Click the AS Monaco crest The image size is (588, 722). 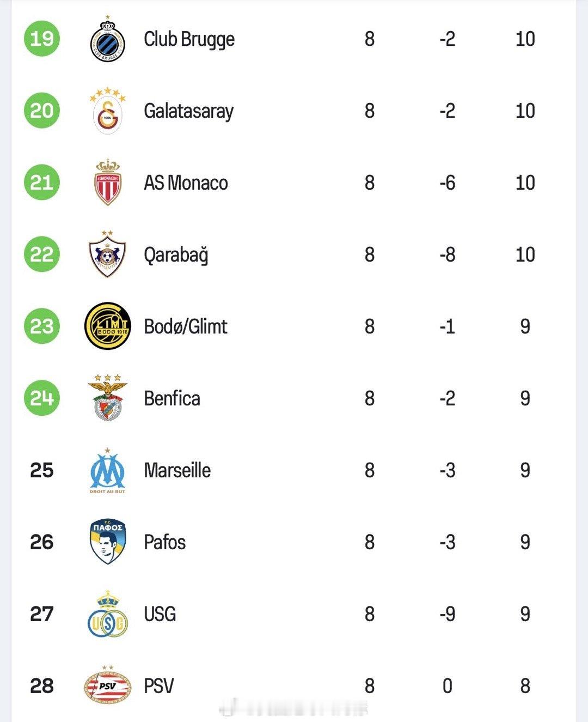click(108, 183)
